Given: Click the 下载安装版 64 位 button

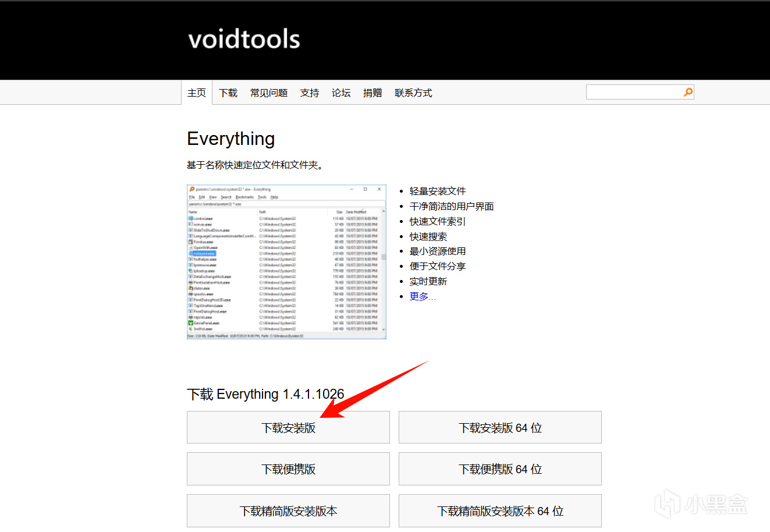Looking at the screenshot, I should click(x=500, y=428).
